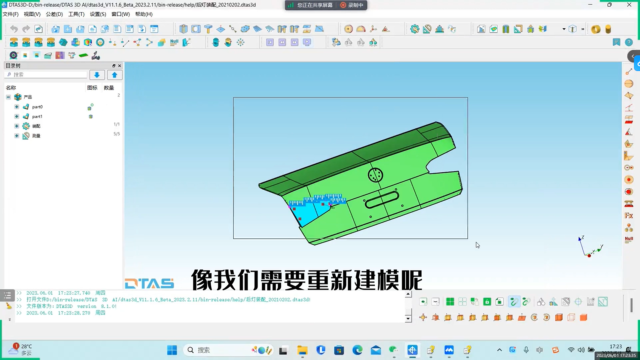The image size is (640, 360).
Task: Click the solid orange cube shading icon
Action: pyautogui.click(x=584, y=317)
